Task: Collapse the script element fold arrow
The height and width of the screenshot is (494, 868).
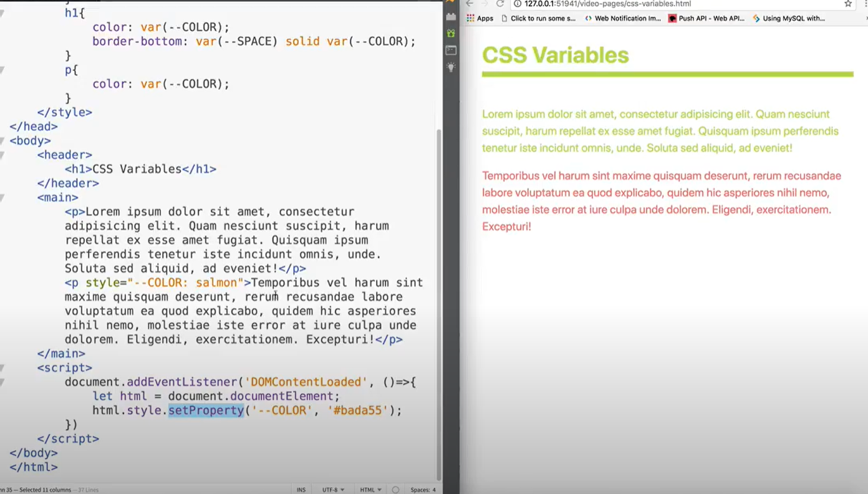Action: pyautogui.click(x=2, y=368)
